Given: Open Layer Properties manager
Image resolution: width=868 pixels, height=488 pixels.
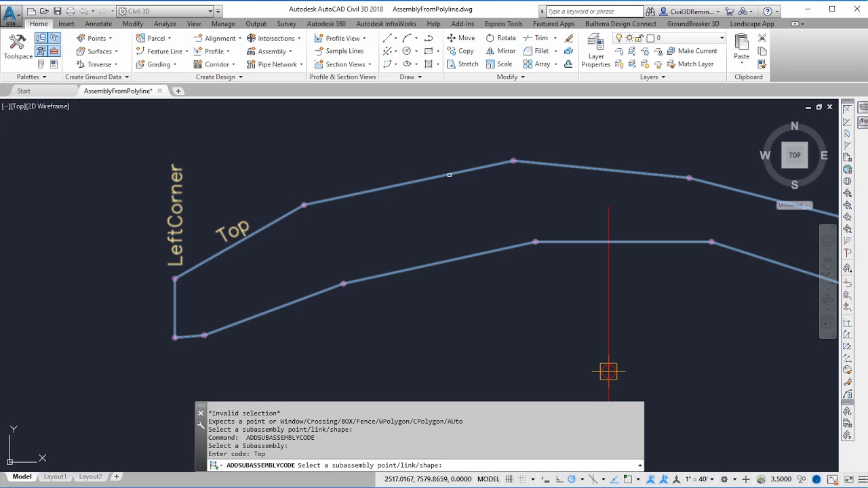Looking at the screenshot, I should (596, 51).
